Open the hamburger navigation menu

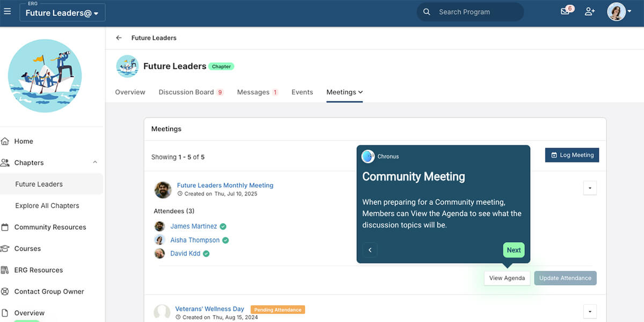pos(8,11)
